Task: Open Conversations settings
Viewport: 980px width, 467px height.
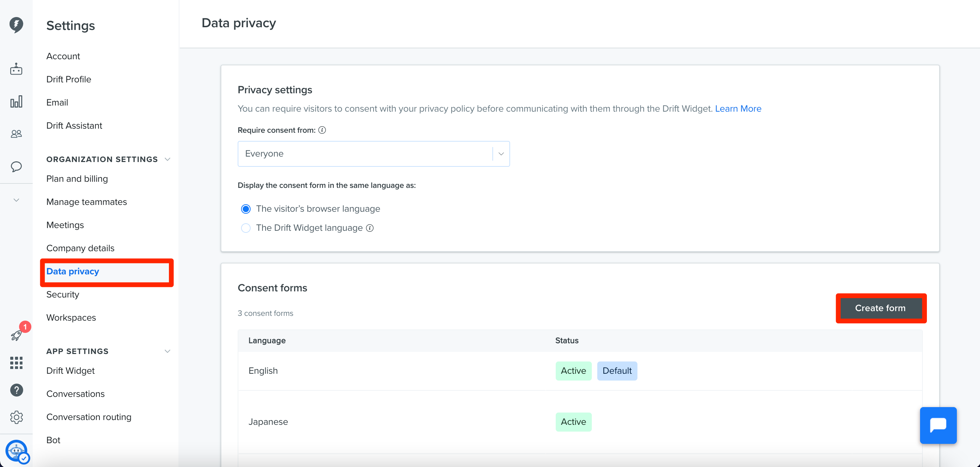Action: 75,394
